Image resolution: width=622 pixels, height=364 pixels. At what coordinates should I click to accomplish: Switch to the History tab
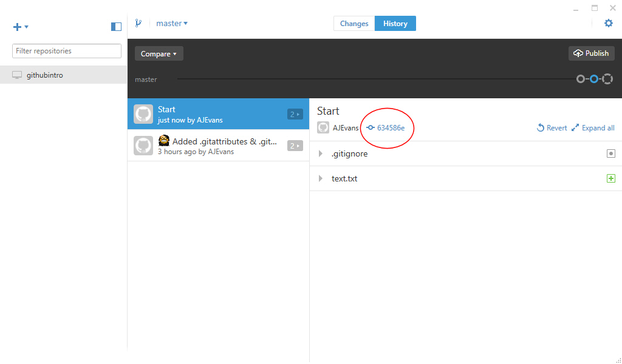[x=395, y=24]
